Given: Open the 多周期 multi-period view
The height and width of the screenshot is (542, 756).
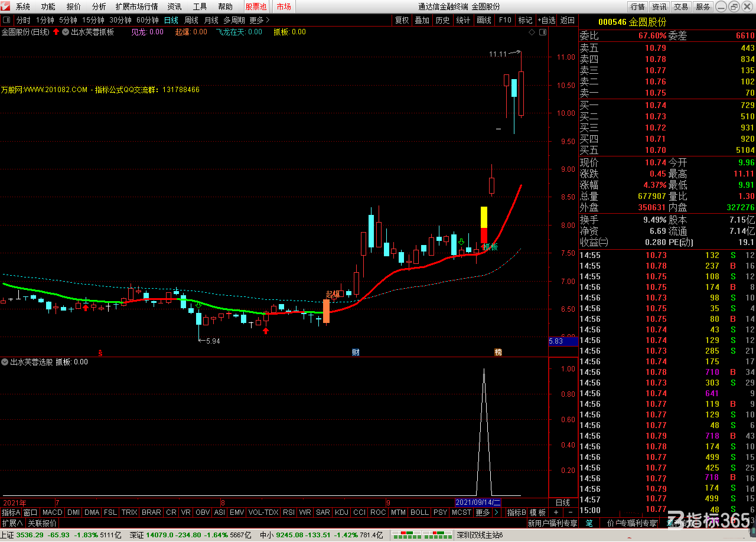Looking at the screenshot, I should 234,20.
